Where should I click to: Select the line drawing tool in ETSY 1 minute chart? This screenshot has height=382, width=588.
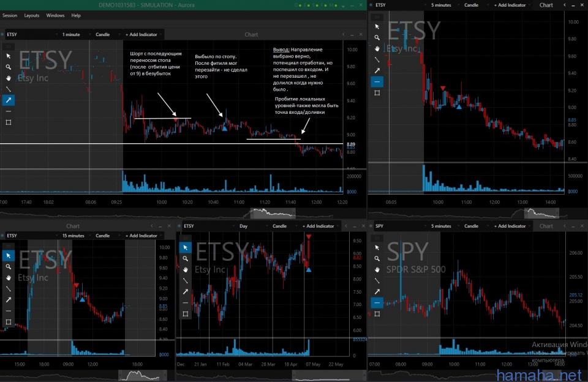[x=8, y=89]
